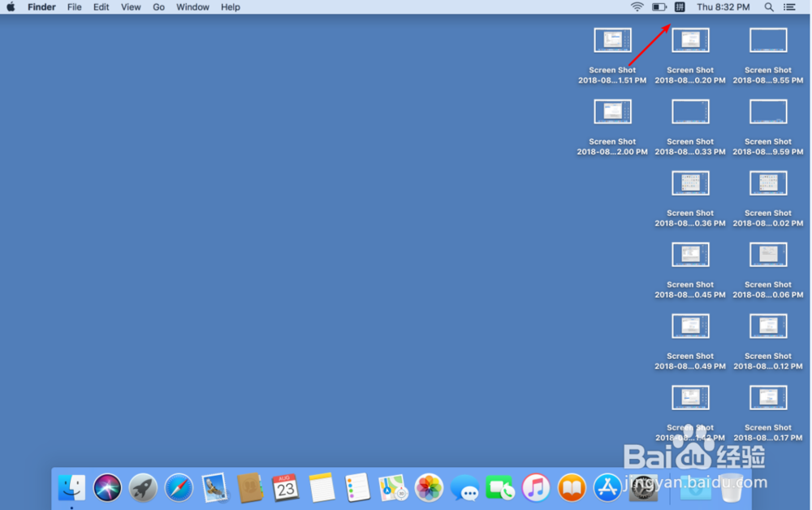Screen dimensions: 812x510
Task: Open Photos pinwheel icon in Dock
Action: click(x=429, y=487)
